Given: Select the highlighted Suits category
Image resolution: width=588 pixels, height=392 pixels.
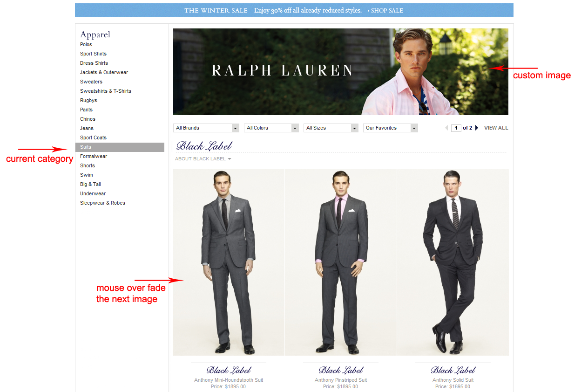Looking at the screenshot, I should coord(120,147).
